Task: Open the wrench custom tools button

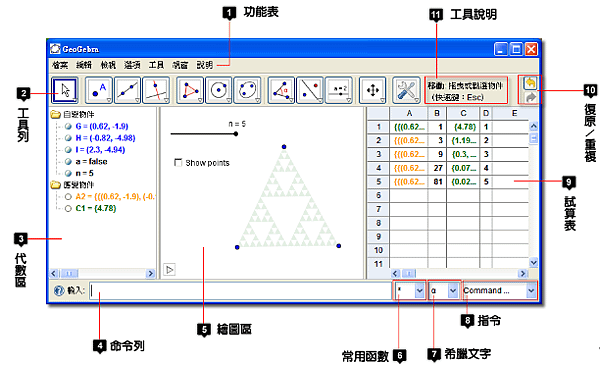Action: click(406, 90)
